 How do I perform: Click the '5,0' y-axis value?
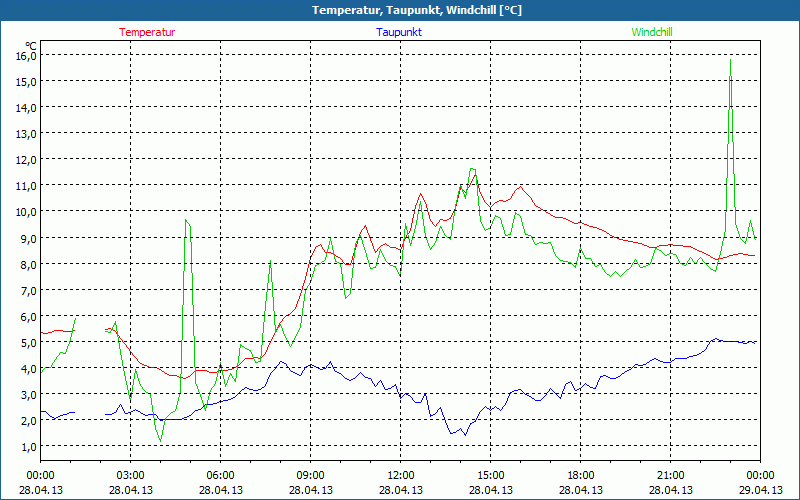(x=28, y=342)
